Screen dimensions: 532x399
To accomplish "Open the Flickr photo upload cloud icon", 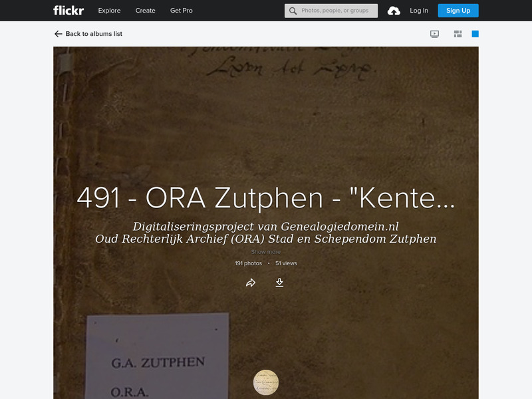I will [x=394, y=10].
